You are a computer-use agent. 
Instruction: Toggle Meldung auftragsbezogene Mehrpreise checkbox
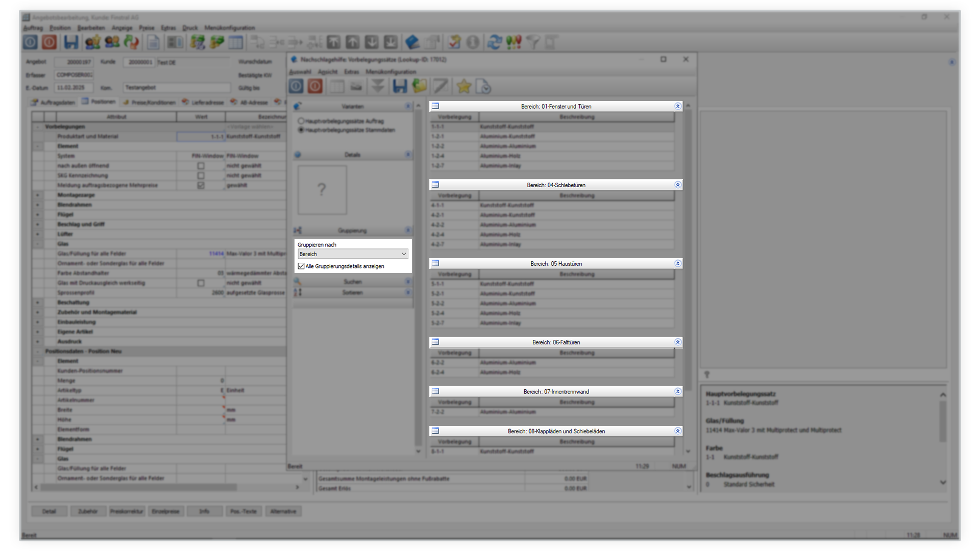201,185
